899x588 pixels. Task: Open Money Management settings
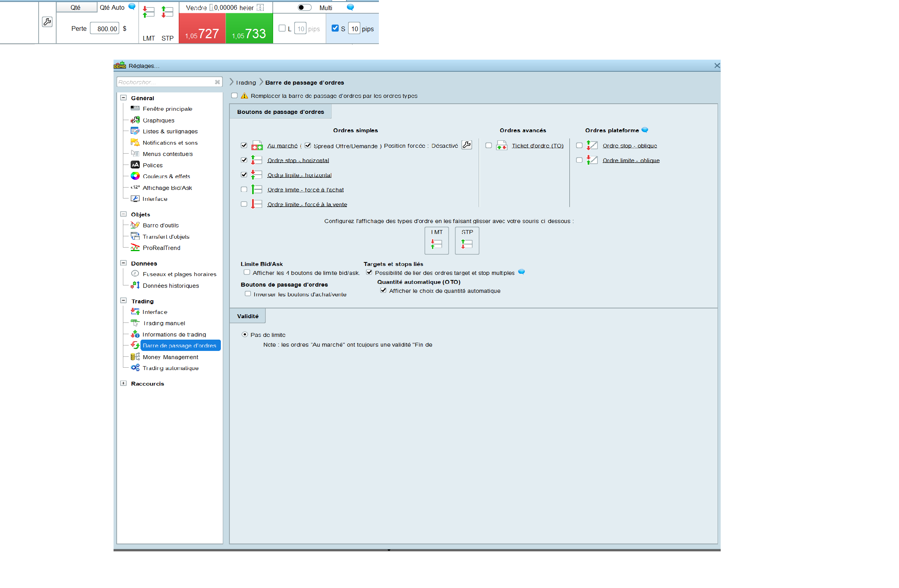coord(170,357)
